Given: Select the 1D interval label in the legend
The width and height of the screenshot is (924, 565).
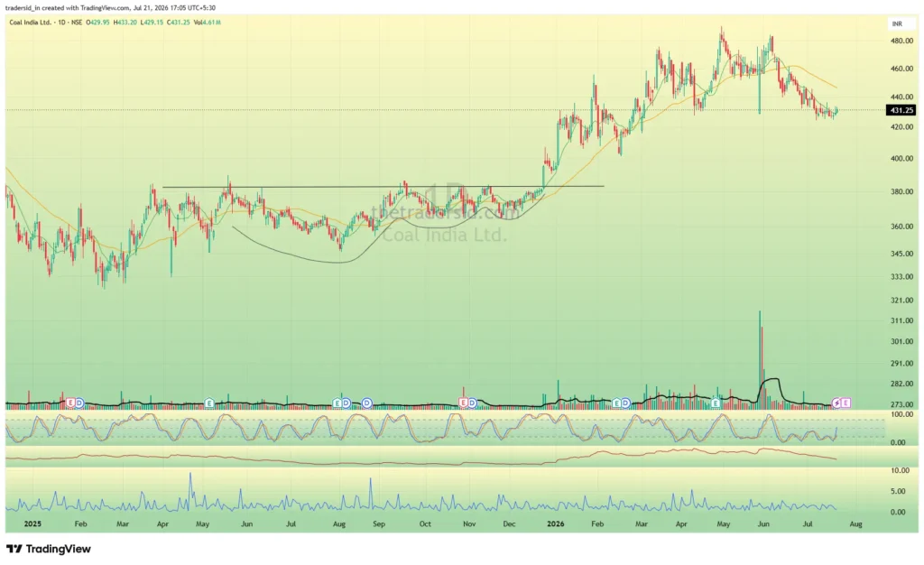Looking at the screenshot, I should pos(60,23).
